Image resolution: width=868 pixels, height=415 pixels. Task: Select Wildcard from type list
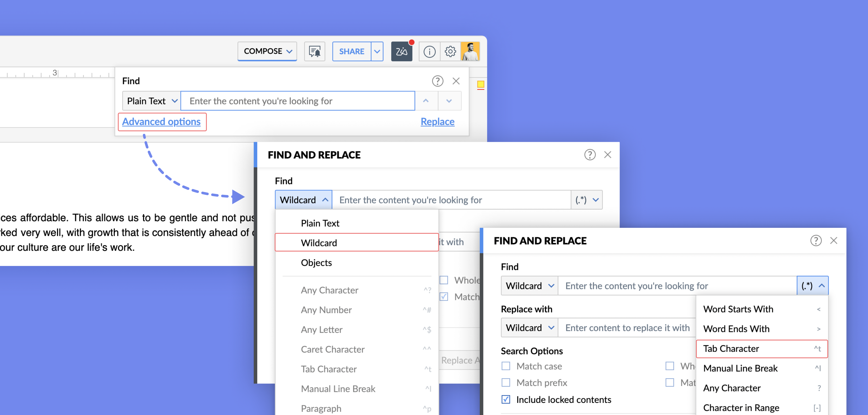coord(357,243)
